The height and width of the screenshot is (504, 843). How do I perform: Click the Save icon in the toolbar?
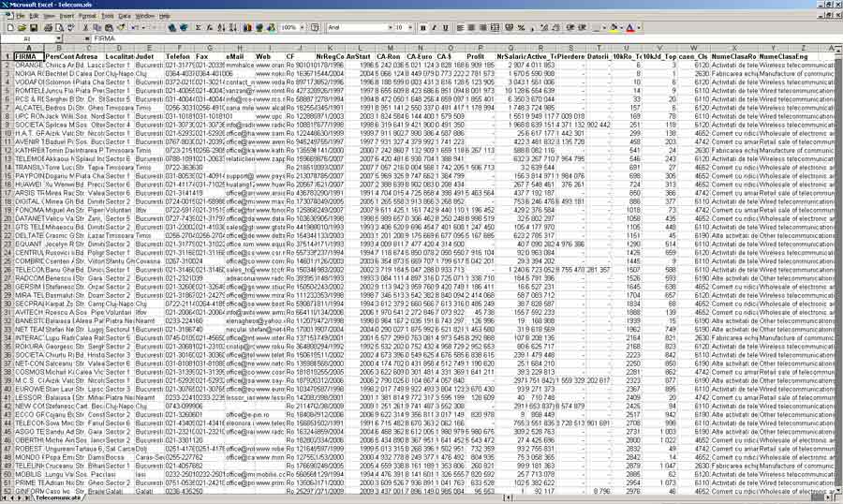[34, 28]
